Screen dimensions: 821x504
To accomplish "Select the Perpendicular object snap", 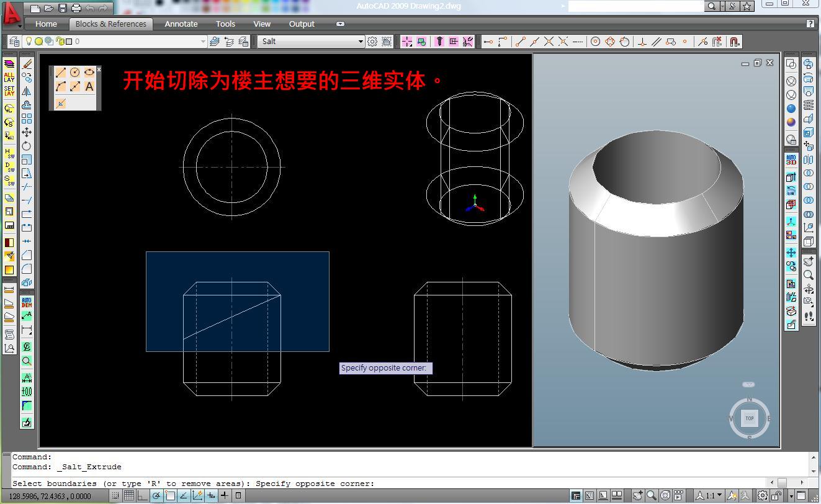I will point(642,42).
